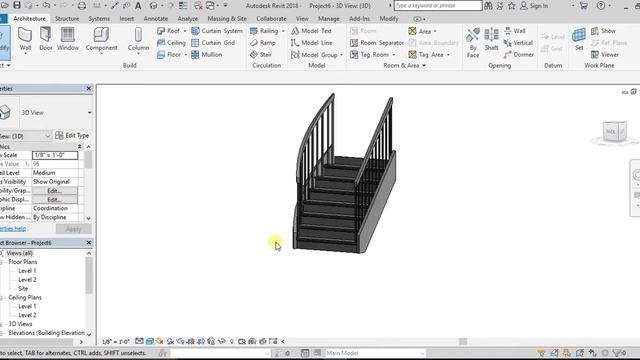Select the Floor tool
The image size is (640, 360).
point(169,54)
